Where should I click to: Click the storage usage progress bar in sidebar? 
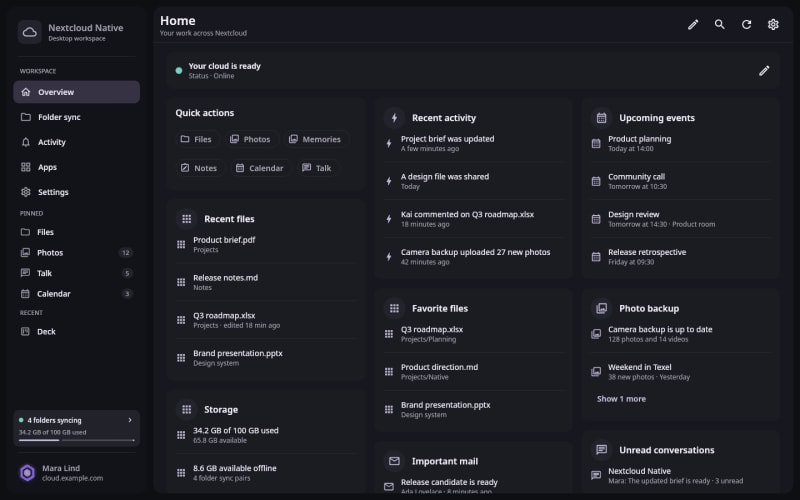pos(77,440)
